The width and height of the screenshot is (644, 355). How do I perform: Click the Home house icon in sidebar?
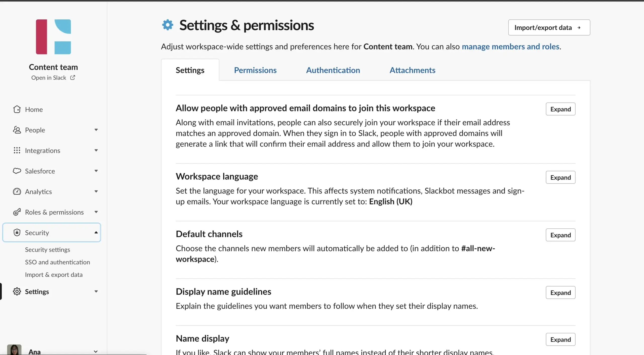pos(17,109)
